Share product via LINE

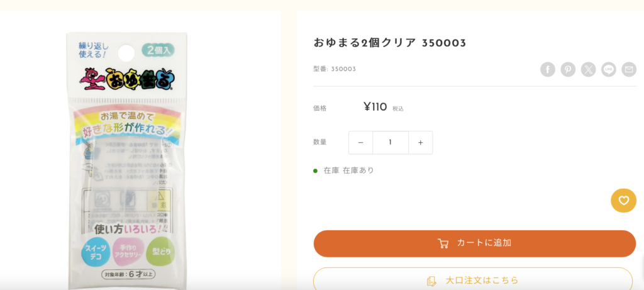pos(609,69)
